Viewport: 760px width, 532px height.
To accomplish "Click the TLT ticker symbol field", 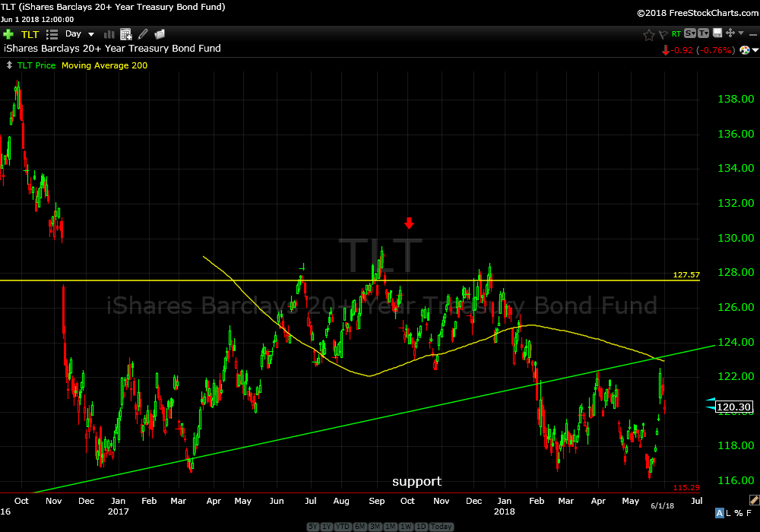I will pos(30,34).
